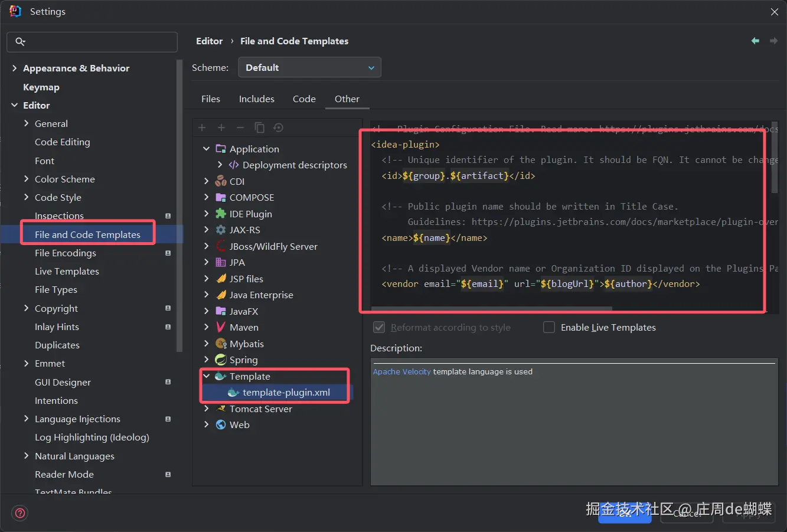This screenshot has height=532, width=787.
Task: Click the Tomcat Server icon
Action: pyautogui.click(x=221, y=409)
